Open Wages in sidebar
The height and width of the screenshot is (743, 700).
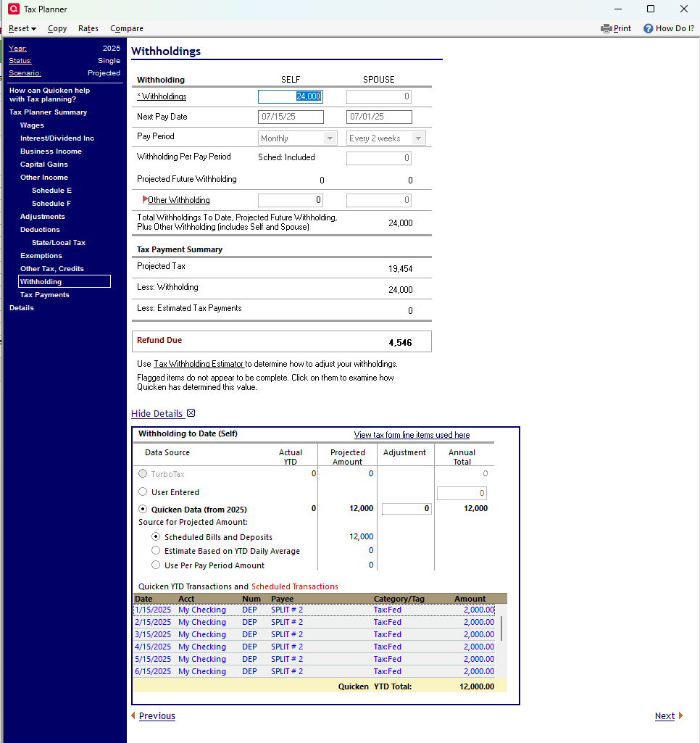[32, 125]
